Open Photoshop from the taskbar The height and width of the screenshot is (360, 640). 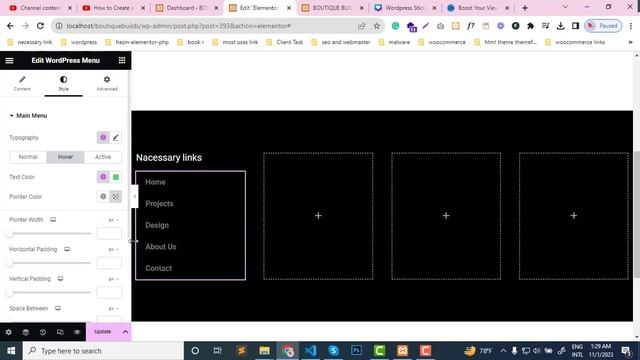coord(356,351)
